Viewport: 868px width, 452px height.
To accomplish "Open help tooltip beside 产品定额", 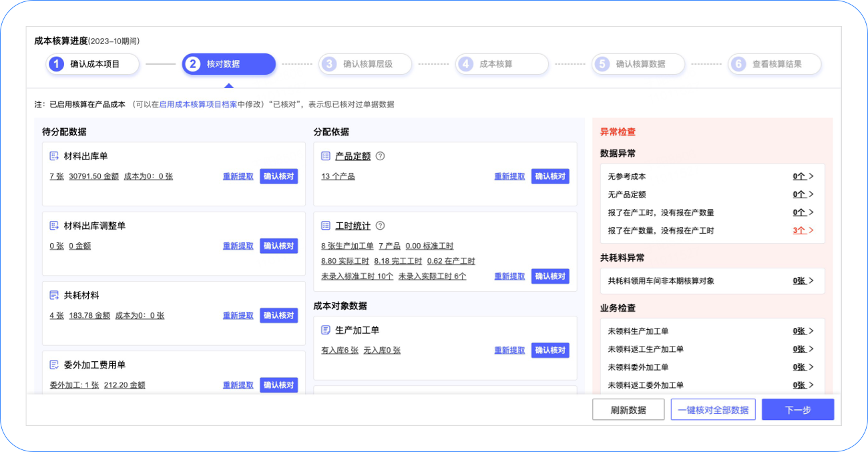I will point(381,156).
